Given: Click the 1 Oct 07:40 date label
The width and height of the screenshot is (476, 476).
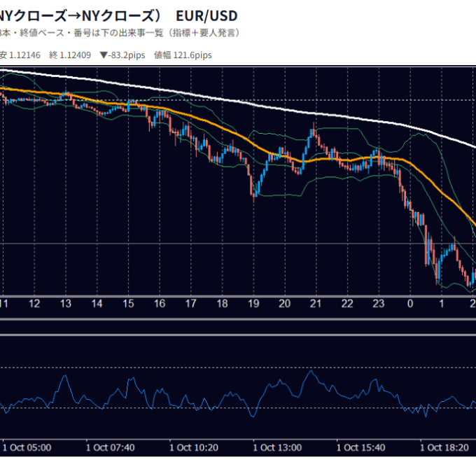Looking at the screenshot, I should pyautogui.click(x=111, y=447).
